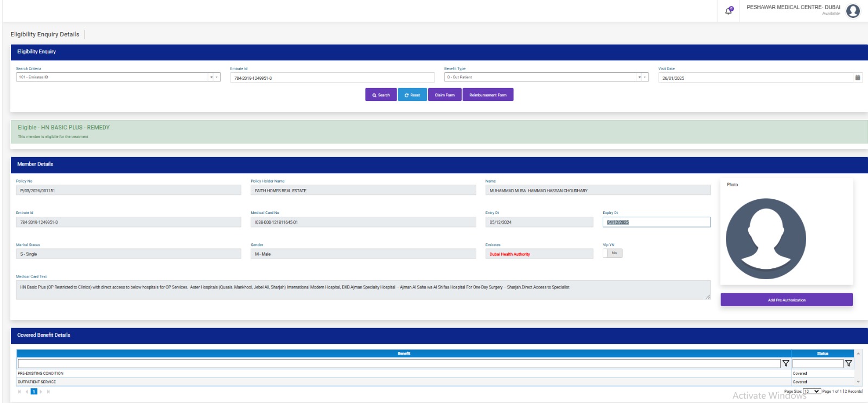Open the Reimbursement Form
Screen dimensions: 868x403
[x=488, y=95]
